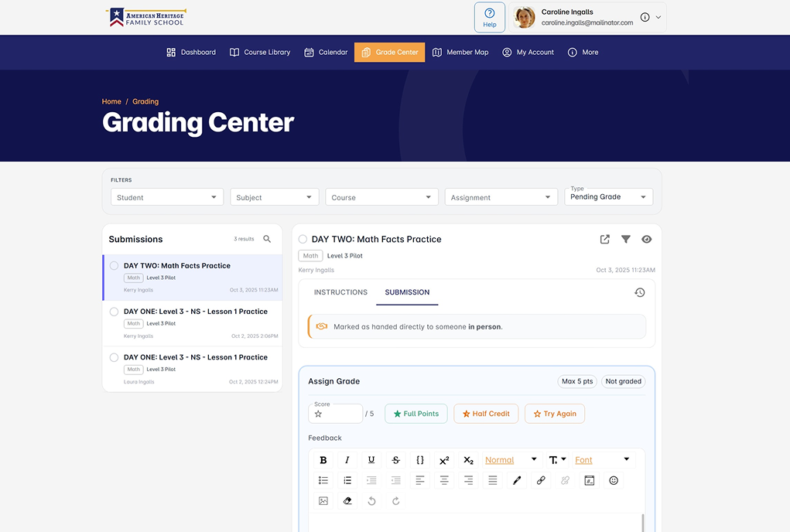This screenshot has width=790, height=532.
Task: Open submission in new window
Action: (605, 240)
